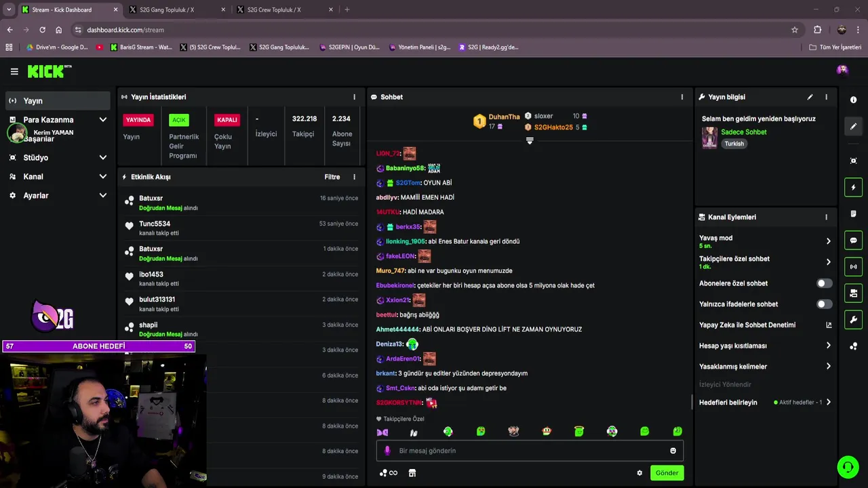This screenshot has height=488, width=868.
Task: Open the emoji picker in message box
Action: click(x=673, y=451)
